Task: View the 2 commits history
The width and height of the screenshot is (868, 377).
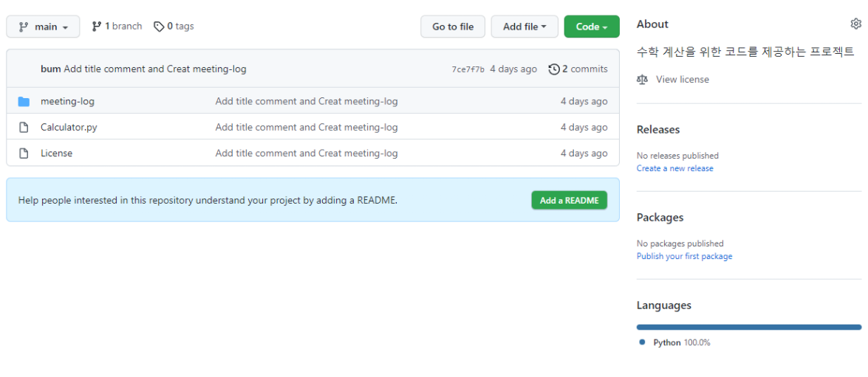Action: click(x=578, y=69)
